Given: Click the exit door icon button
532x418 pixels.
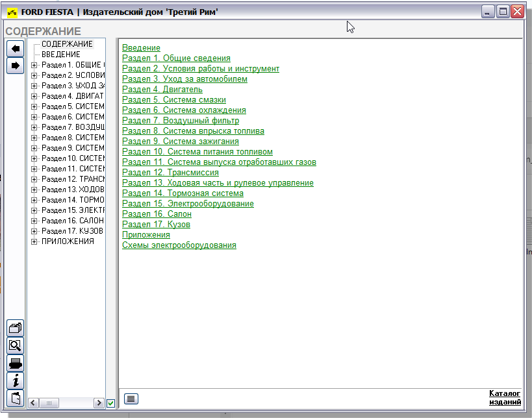Looking at the screenshot, I should pos(16,398).
